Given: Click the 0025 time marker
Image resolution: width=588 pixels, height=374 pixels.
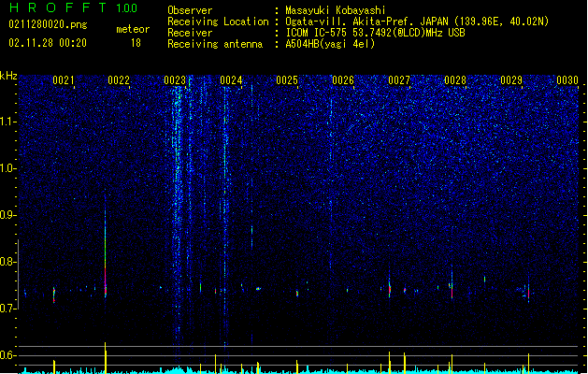Looking at the screenshot, I should pyautogui.click(x=287, y=80).
